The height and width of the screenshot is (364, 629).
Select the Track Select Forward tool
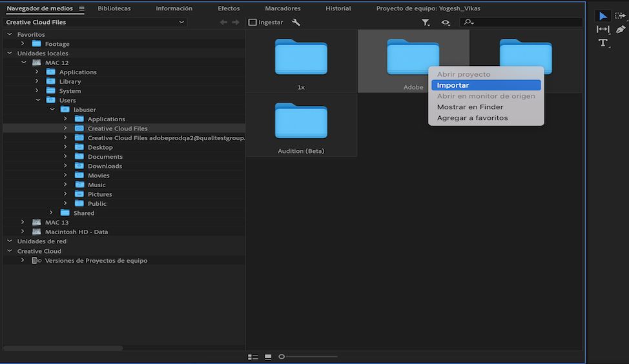(x=621, y=16)
